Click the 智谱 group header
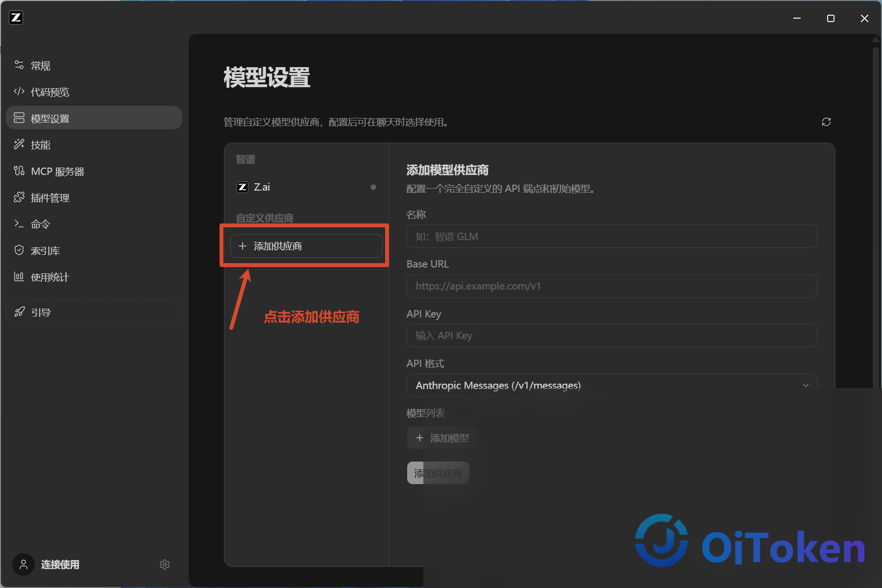 click(x=245, y=159)
